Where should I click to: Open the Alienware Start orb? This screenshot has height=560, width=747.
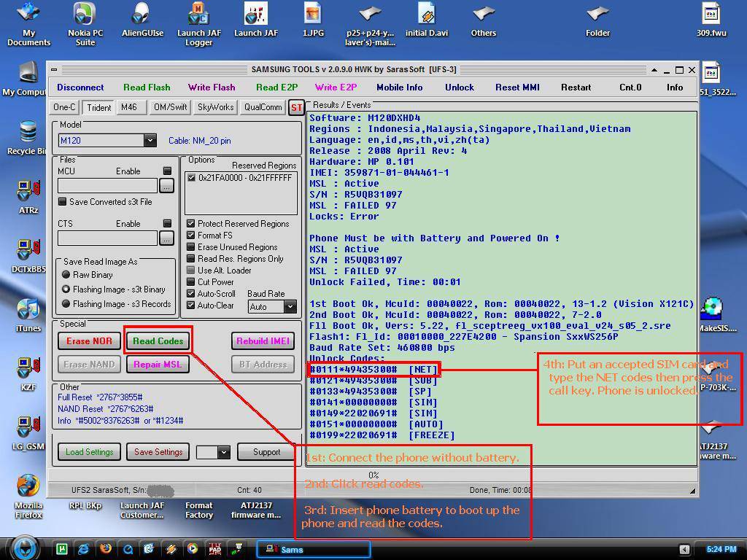pos(25,548)
